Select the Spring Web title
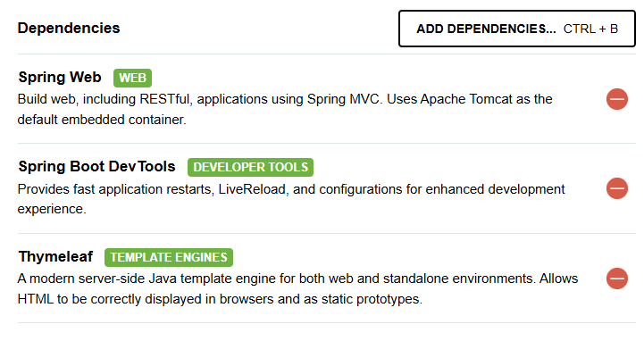The height and width of the screenshot is (341, 644). click(x=60, y=77)
